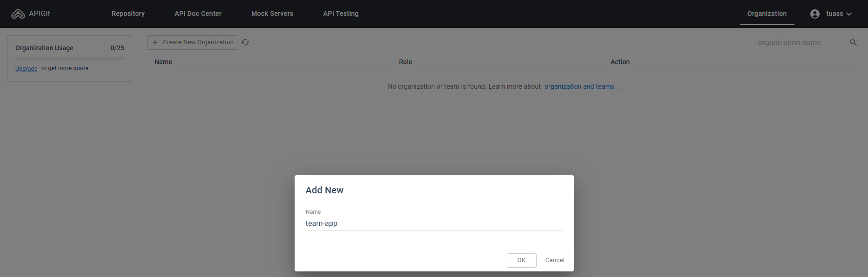Go to API Doc Center
This screenshot has height=277, width=868.
click(x=198, y=14)
